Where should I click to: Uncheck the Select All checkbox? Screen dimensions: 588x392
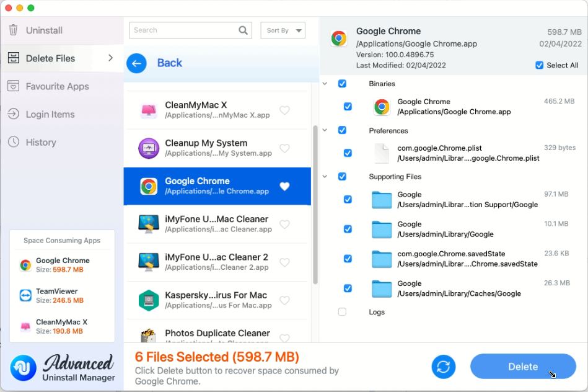click(538, 65)
